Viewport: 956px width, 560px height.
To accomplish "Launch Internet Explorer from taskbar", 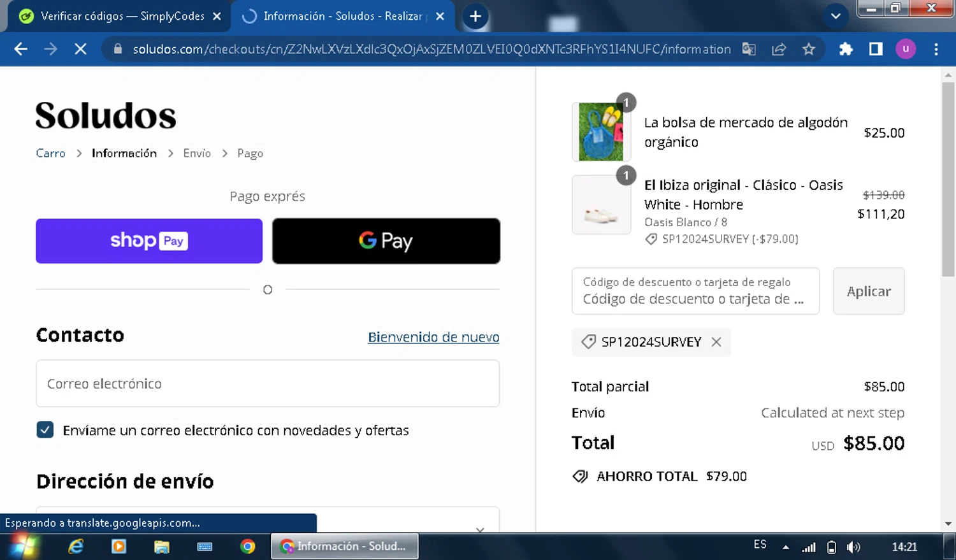I will point(76,547).
